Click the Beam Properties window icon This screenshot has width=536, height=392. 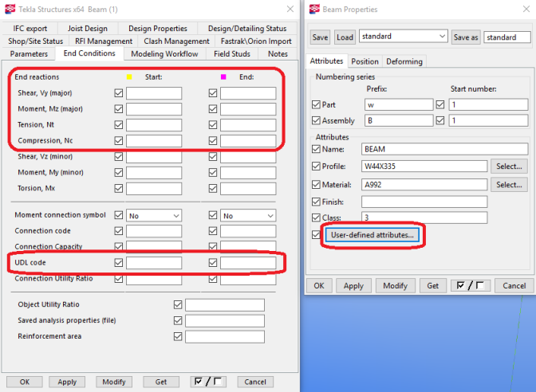pyautogui.click(x=312, y=9)
